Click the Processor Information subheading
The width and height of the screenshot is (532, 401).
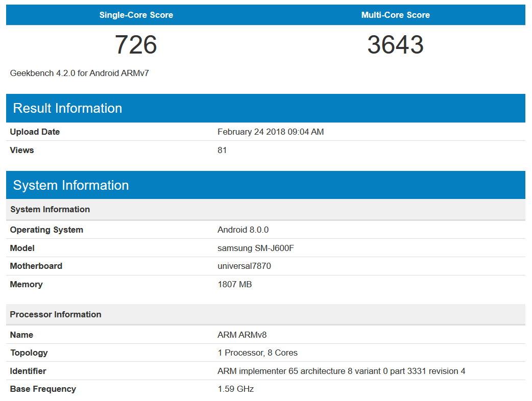(56, 314)
